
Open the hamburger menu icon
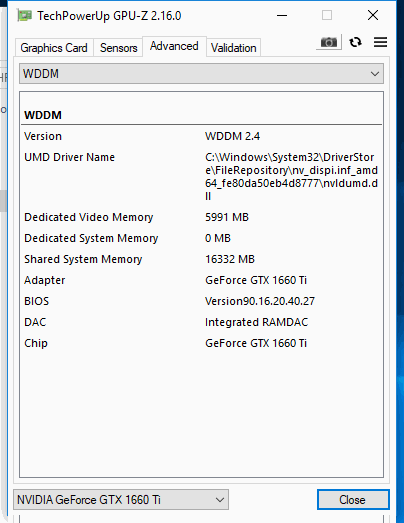380,42
